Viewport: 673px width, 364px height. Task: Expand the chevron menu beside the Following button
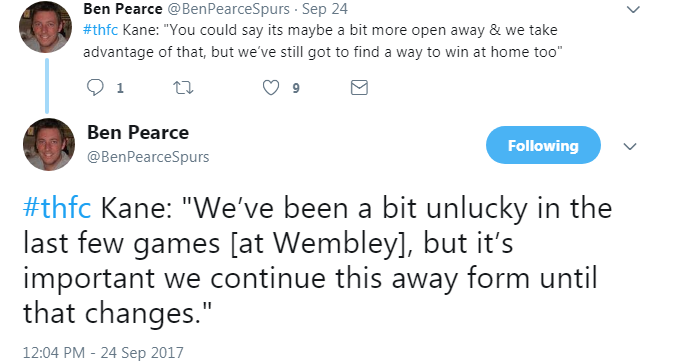pos(630,147)
